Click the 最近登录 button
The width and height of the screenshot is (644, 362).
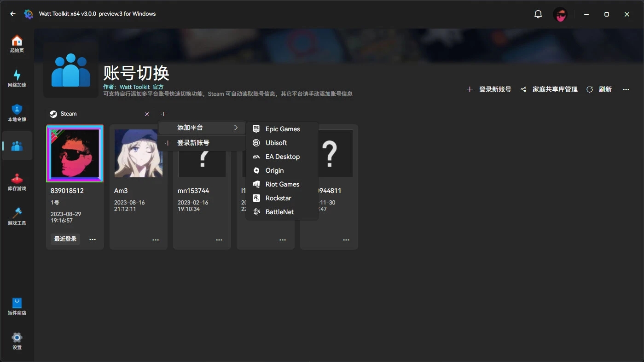click(x=64, y=239)
